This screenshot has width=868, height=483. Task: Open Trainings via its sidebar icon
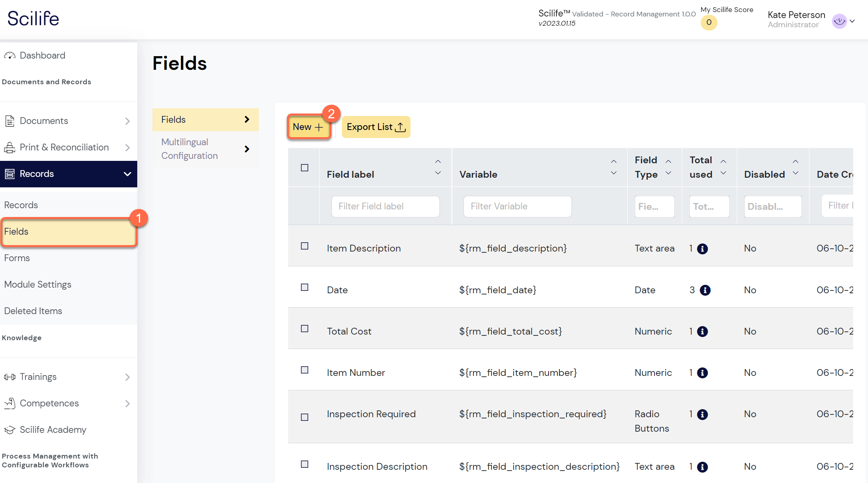9,377
